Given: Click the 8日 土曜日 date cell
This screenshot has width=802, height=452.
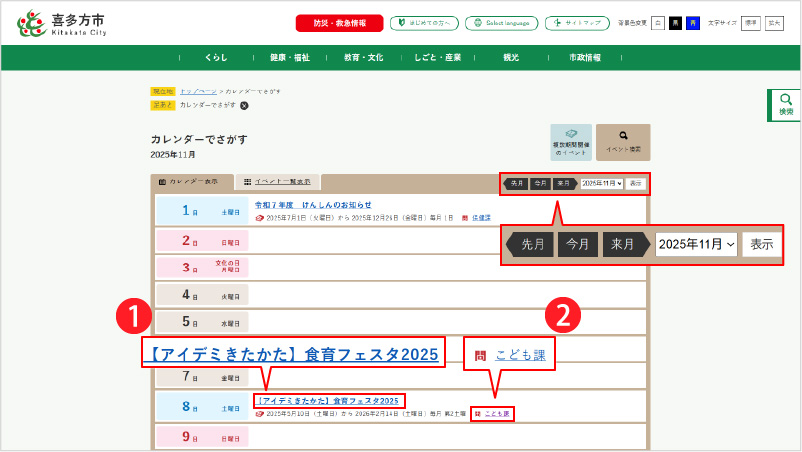Looking at the screenshot, I should [202, 406].
